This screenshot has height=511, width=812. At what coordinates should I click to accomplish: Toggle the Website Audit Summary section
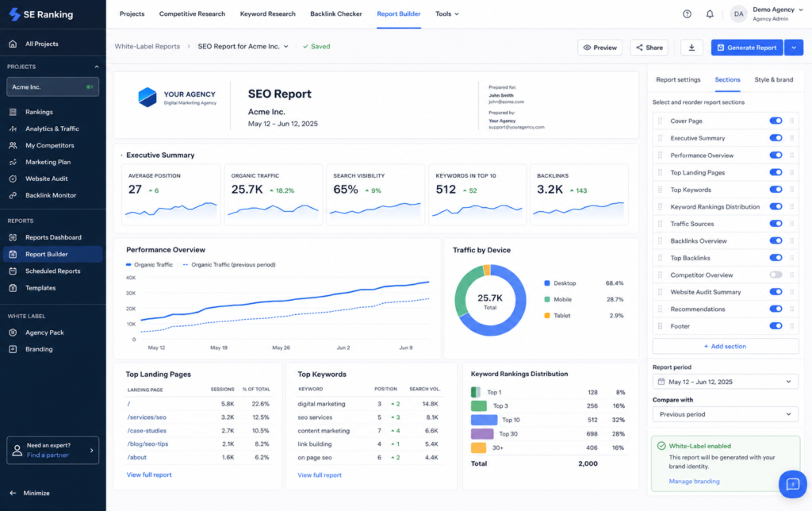click(776, 292)
